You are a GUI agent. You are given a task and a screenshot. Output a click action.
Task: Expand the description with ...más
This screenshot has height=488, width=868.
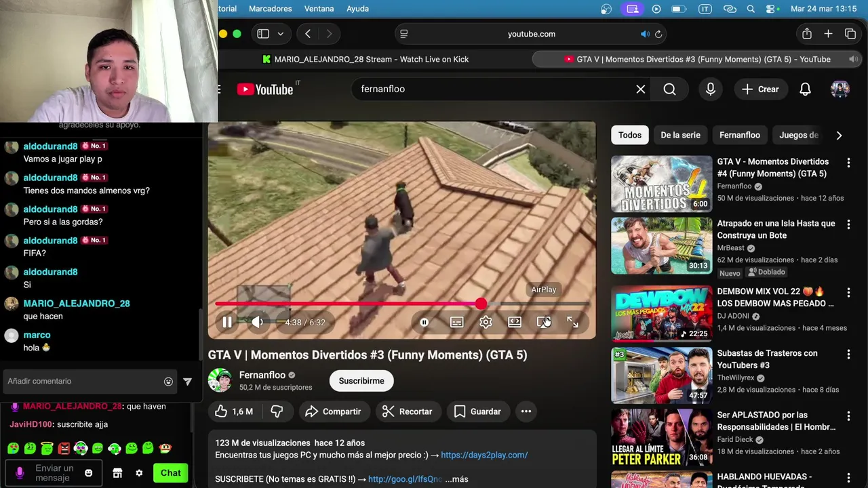[456, 479]
